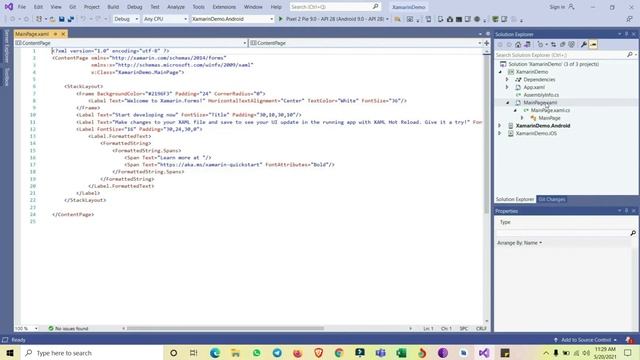Click the Visual Studio taskbar icon
640x360 pixels.
[484, 353]
